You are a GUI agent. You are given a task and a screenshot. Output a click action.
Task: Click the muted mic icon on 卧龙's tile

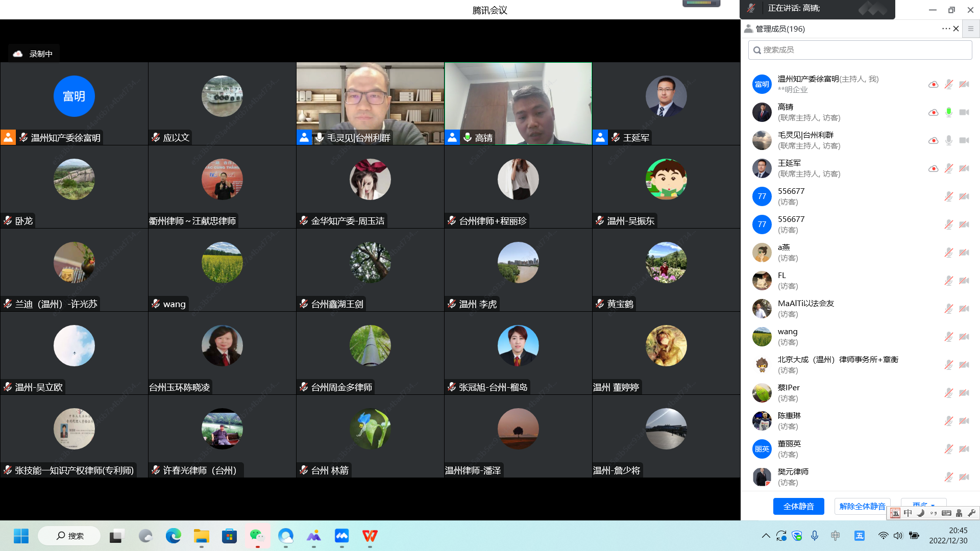8,220
